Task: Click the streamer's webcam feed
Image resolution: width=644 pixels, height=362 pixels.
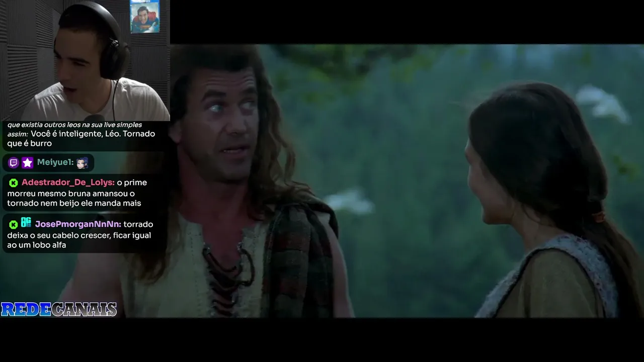Action: (x=85, y=60)
